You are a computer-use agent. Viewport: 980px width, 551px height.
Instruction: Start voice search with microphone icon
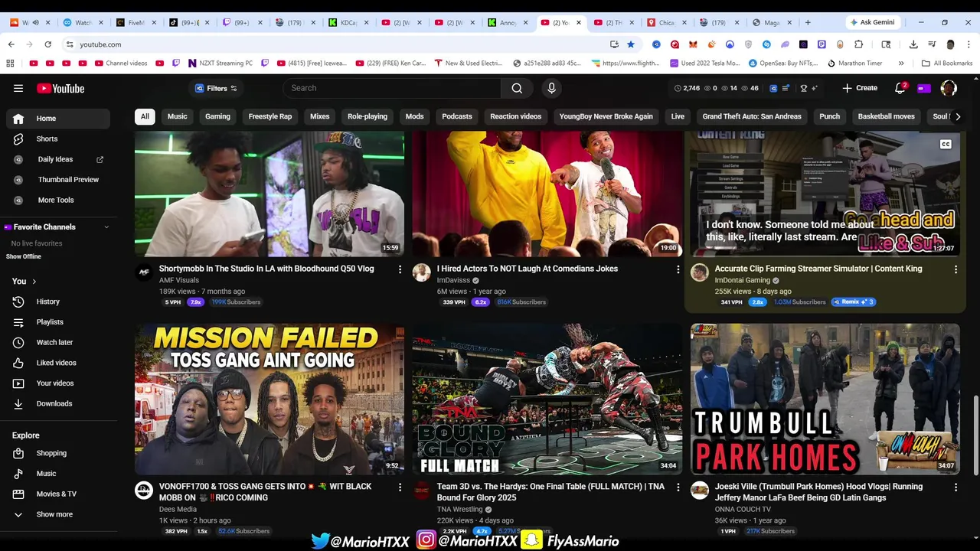point(551,88)
